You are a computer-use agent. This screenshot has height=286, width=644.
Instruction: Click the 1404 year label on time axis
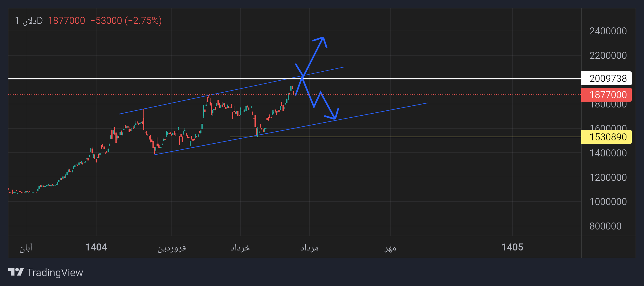point(96,247)
